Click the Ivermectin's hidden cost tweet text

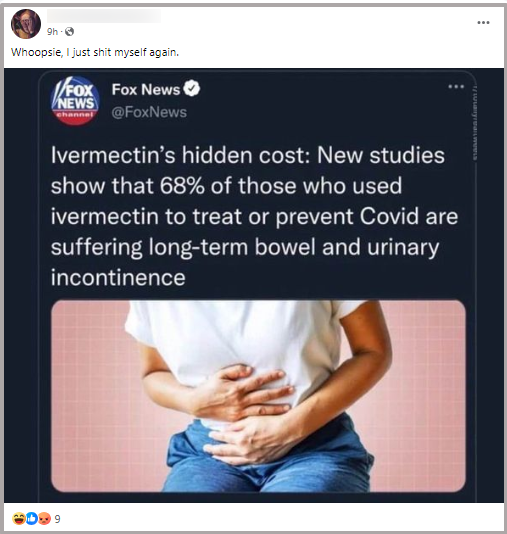tap(254, 216)
